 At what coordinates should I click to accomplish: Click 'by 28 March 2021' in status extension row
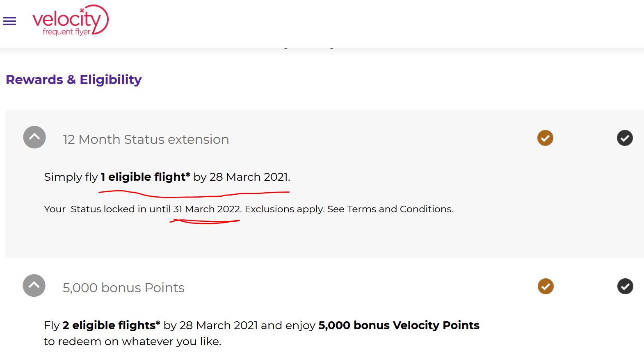point(242,177)
